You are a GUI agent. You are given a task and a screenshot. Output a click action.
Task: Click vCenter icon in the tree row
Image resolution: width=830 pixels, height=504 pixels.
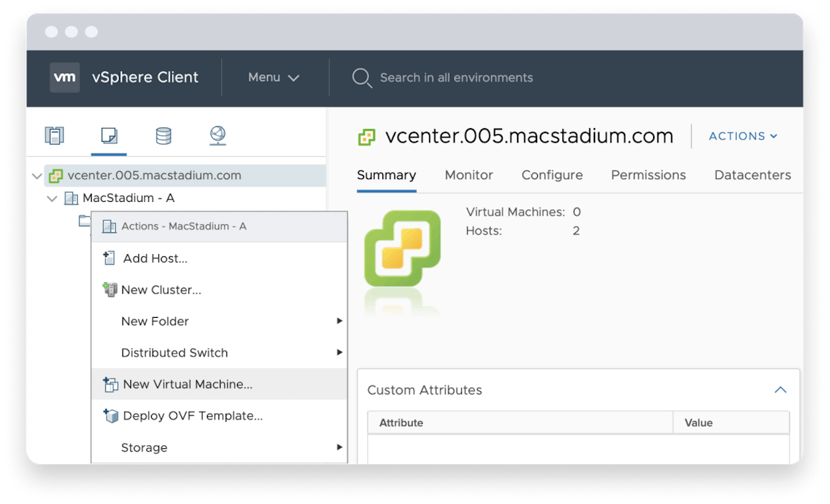click(56, 176)
